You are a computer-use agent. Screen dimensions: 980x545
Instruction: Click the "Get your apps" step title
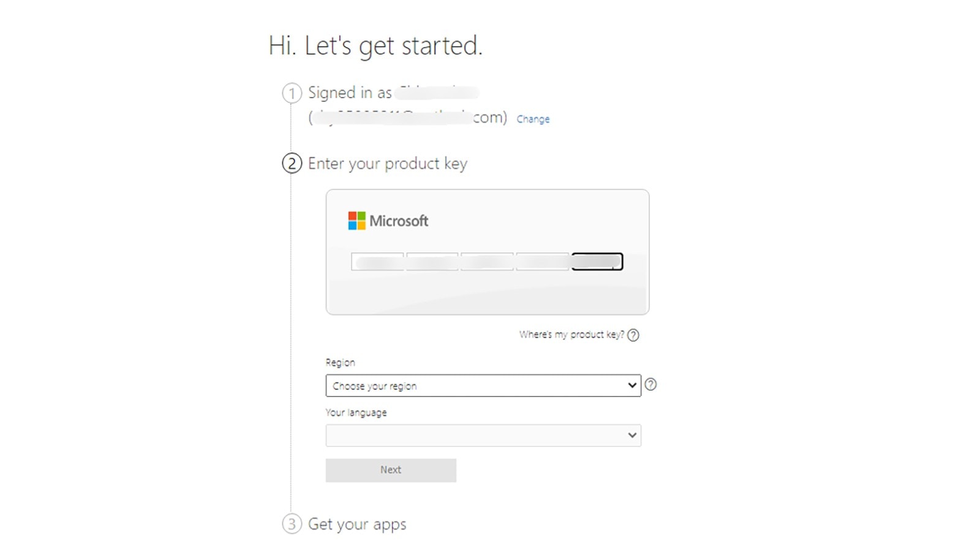356,524
